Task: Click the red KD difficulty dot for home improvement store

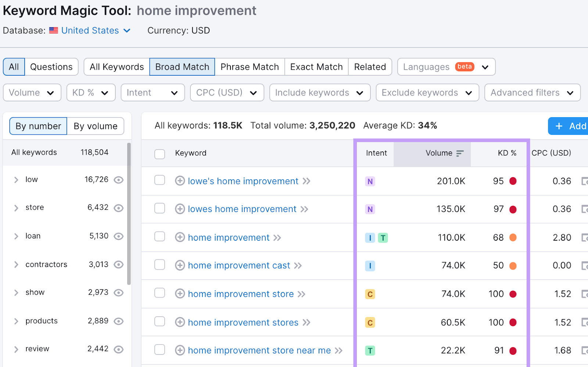Action: (513, 294)
